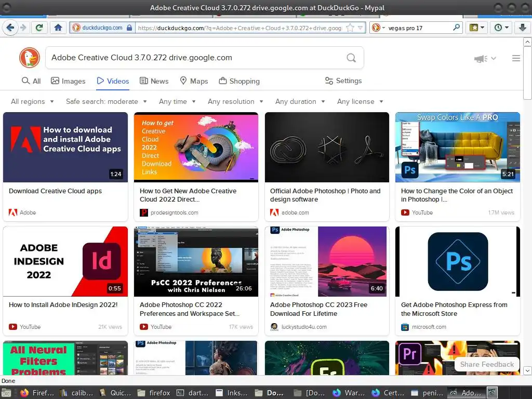Click the luckystudio4u.com source label
This screenshot has height=399, width=532.
tap(304, 327)
